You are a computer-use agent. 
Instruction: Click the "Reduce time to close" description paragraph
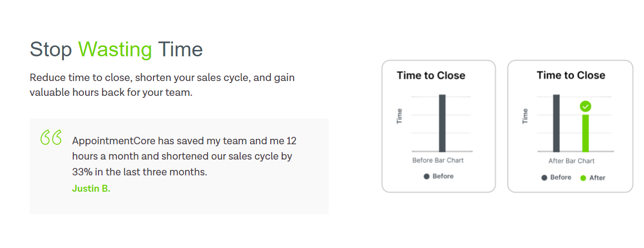162,85
